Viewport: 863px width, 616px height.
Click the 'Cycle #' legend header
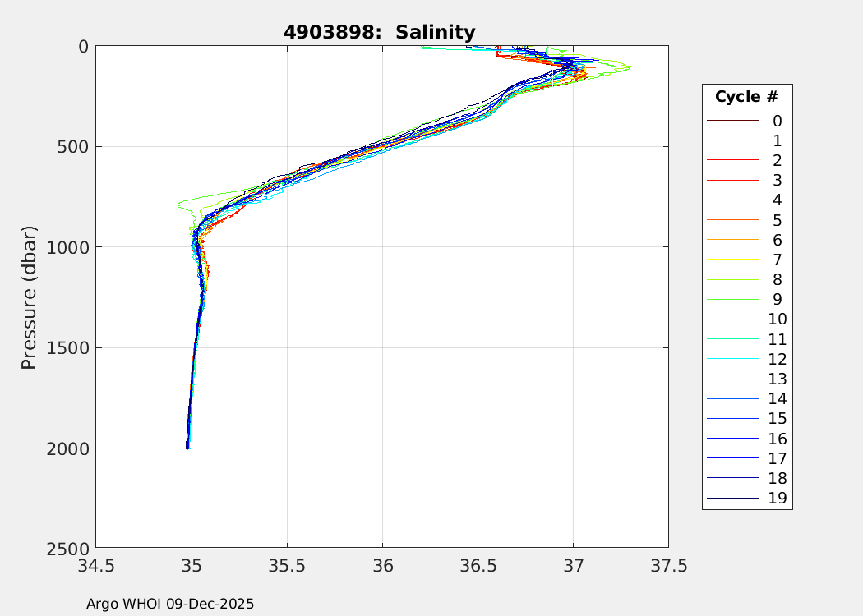[x=746, y=97]
